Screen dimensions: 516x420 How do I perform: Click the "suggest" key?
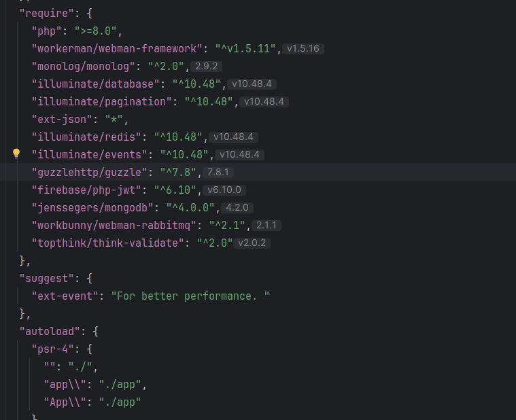pyautogui.click(x=47, y=279)
